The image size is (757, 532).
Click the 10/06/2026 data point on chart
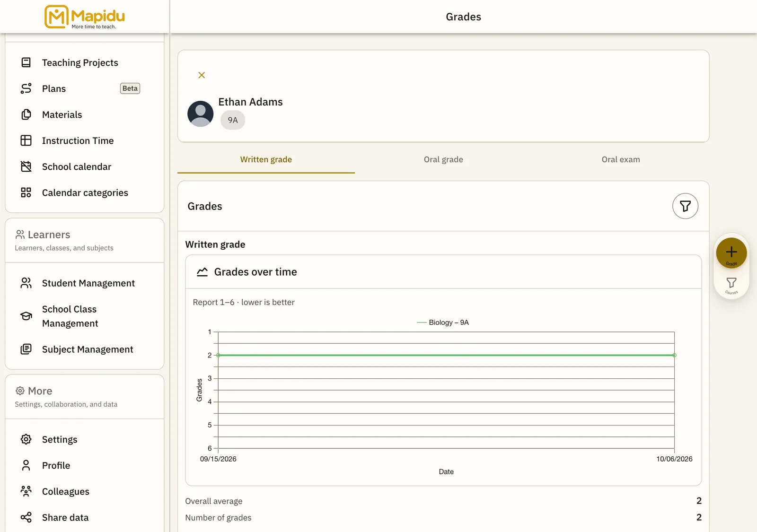click(x=674, y=355)
